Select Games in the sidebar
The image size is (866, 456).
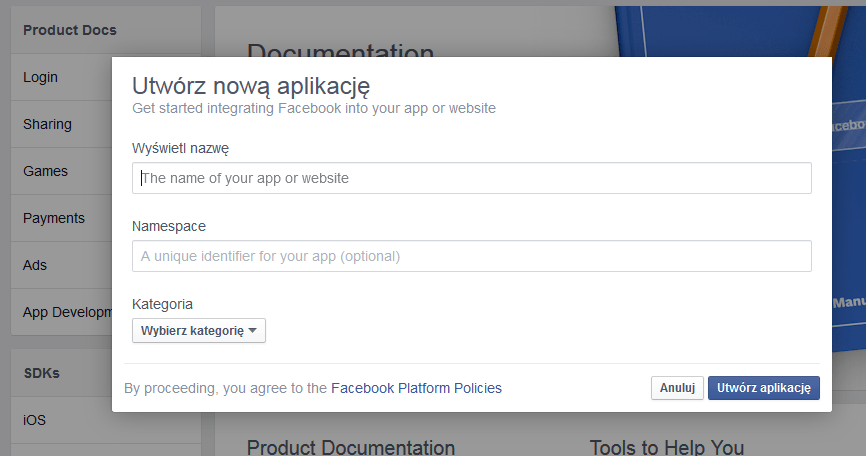pos(61,171)
